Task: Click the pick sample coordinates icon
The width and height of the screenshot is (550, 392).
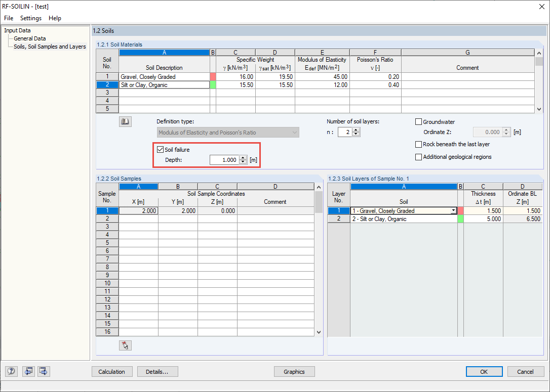Action: pyautogui.click(x=125, y=345)
